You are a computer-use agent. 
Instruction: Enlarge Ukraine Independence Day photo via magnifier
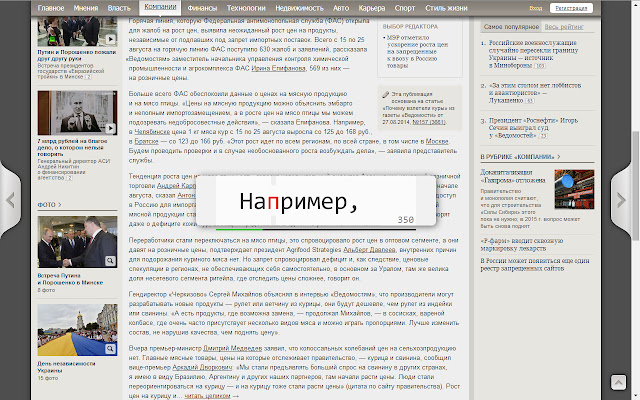(110, 349)
